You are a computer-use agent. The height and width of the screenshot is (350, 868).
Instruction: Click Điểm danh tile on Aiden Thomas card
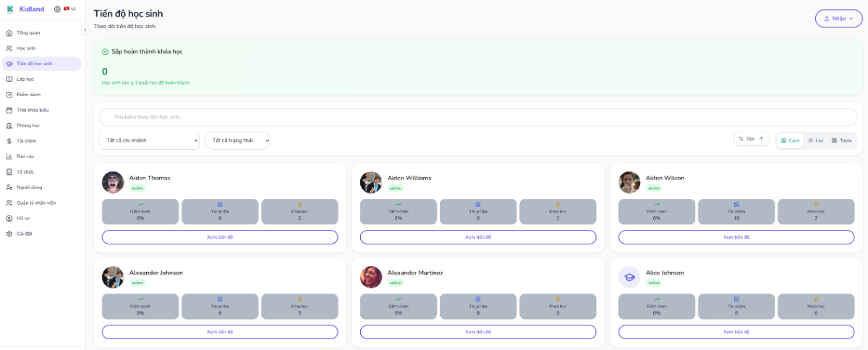point(140,211)
